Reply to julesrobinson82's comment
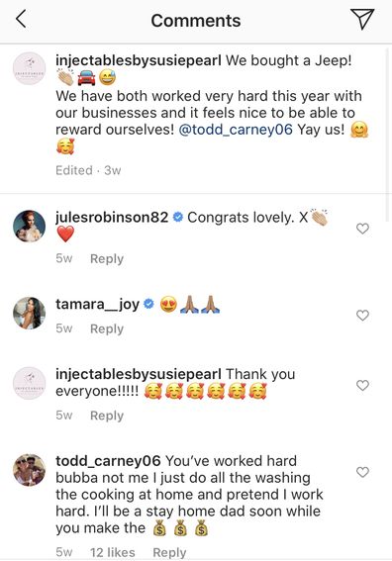This screenshot has height=561, width=392. [x=107, y=258]
